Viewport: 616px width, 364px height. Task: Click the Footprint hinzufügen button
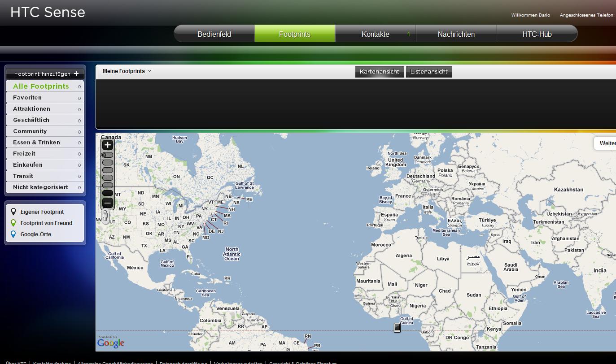coord(45,74)
